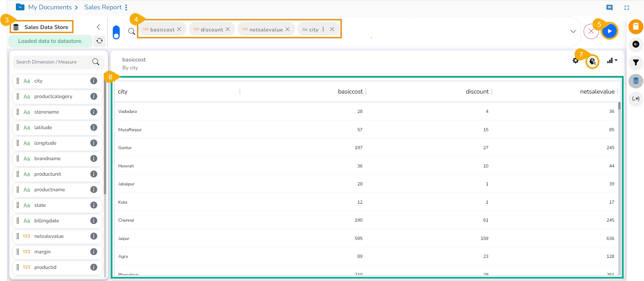This screenshot has height=281, width=644.
Task: Expand the query bar dropdown chevron
Action: point(573,31)
